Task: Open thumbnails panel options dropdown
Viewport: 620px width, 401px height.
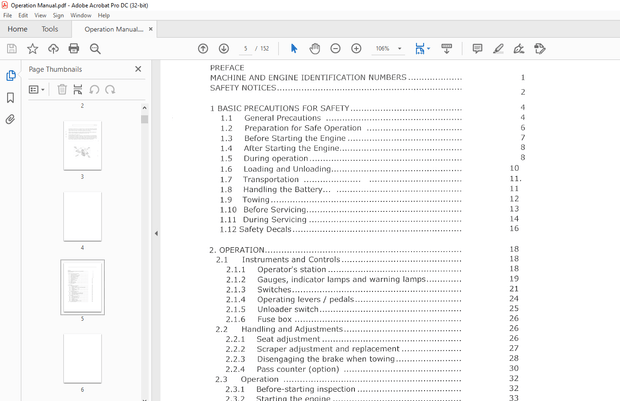Action: coord(37,90)
